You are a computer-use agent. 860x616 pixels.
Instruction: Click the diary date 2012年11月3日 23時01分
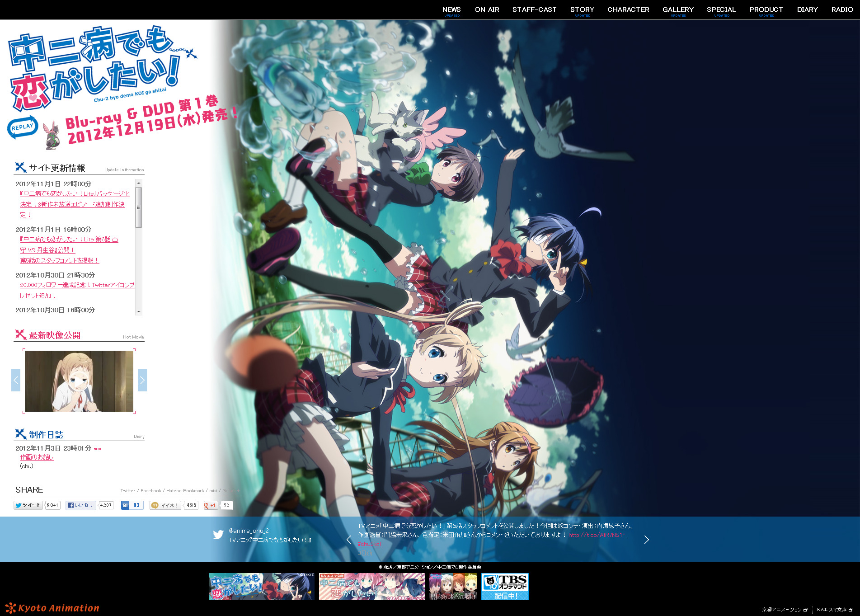click(53, 448)
